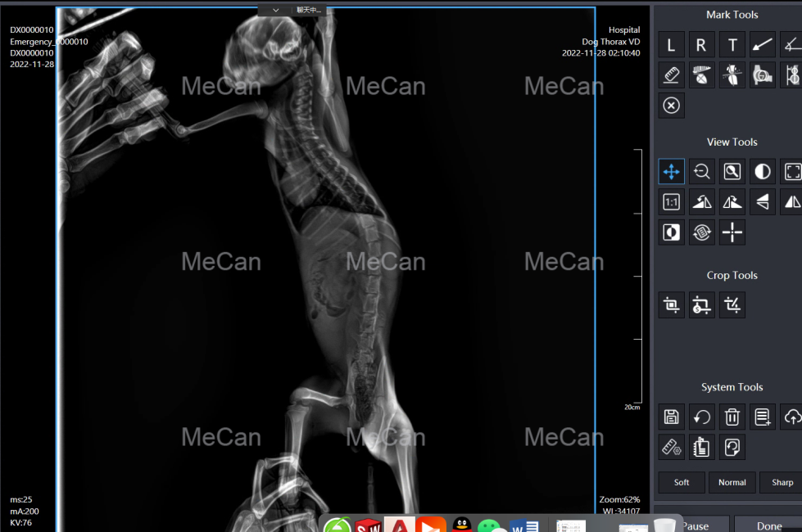
Task: Upload image to the cloud
Action: pyautogui.click(x=792, y=417)
